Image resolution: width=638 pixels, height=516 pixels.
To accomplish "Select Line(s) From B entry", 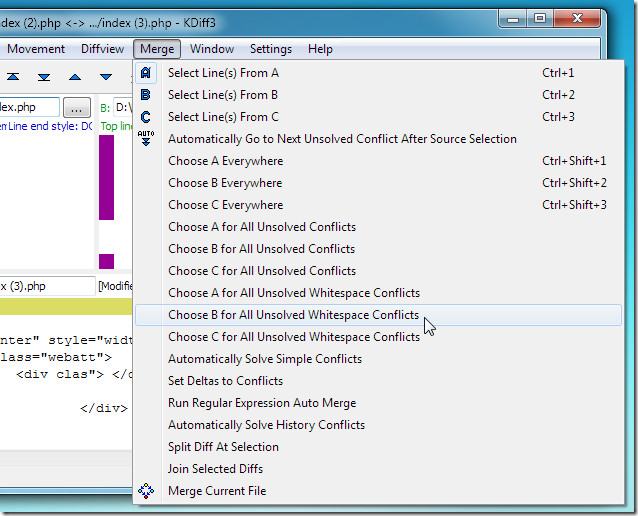I will point(378,95).
